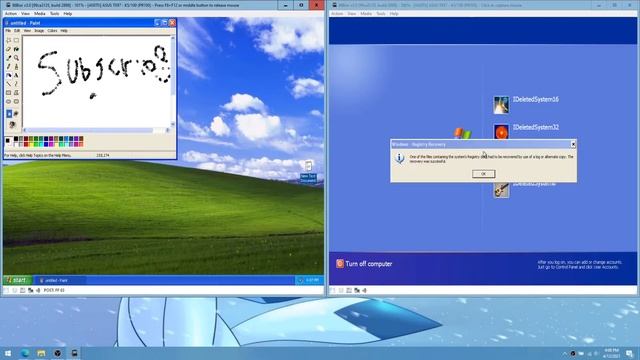This screenshot has width=640, height=360.
Task: Pick the Line tool in Paint
Action: coord(9,84)
